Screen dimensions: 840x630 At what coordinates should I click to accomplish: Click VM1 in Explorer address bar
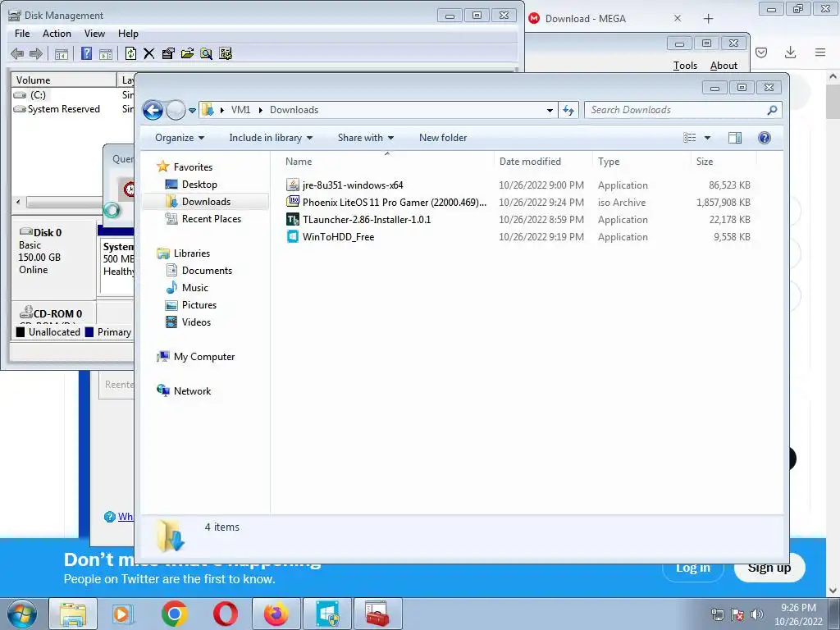point(240,110)
